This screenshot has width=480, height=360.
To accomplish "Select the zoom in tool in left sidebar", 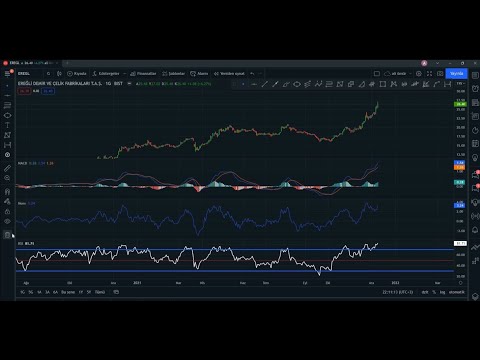I will 7,178.
